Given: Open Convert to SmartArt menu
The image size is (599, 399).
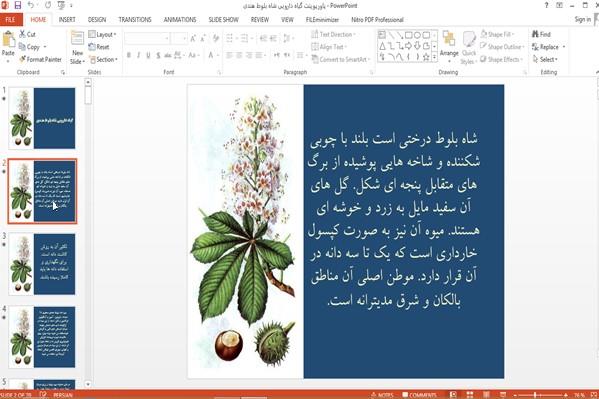Looking at the screenshot, I should point(341,59).
